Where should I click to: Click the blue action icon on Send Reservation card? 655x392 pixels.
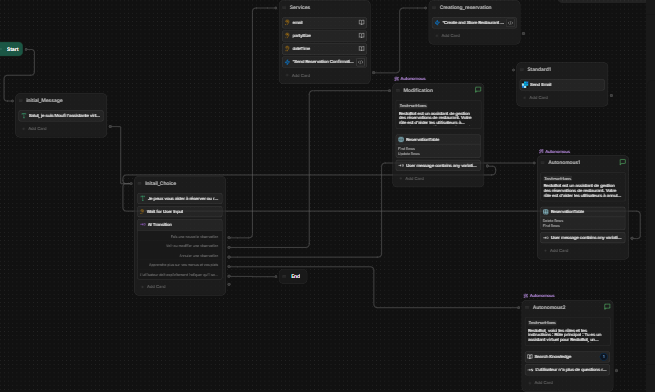tap(287, 62)
